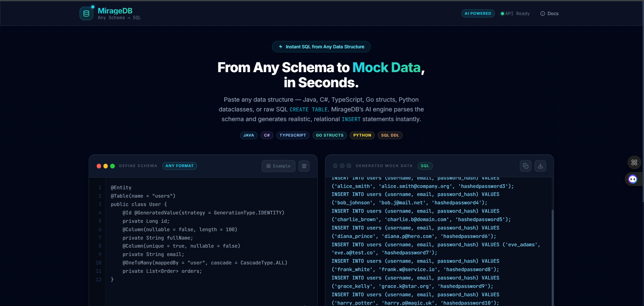Screen dimensions: 644x306
Task: Open the Docs link
Action: [549, 13]
